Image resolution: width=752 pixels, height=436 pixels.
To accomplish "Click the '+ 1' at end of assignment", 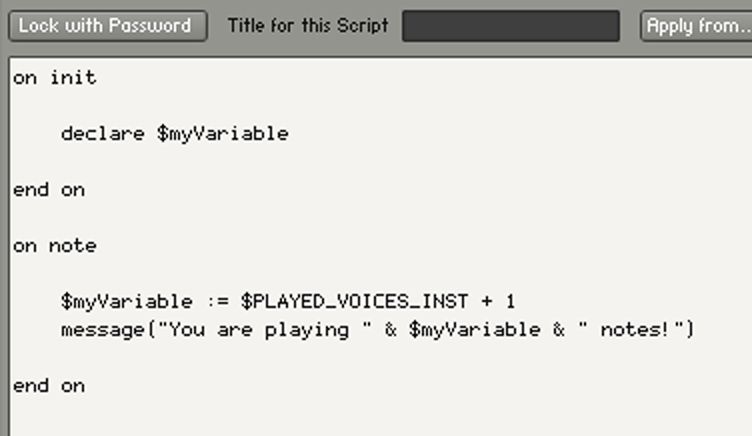I will point(498,302).
